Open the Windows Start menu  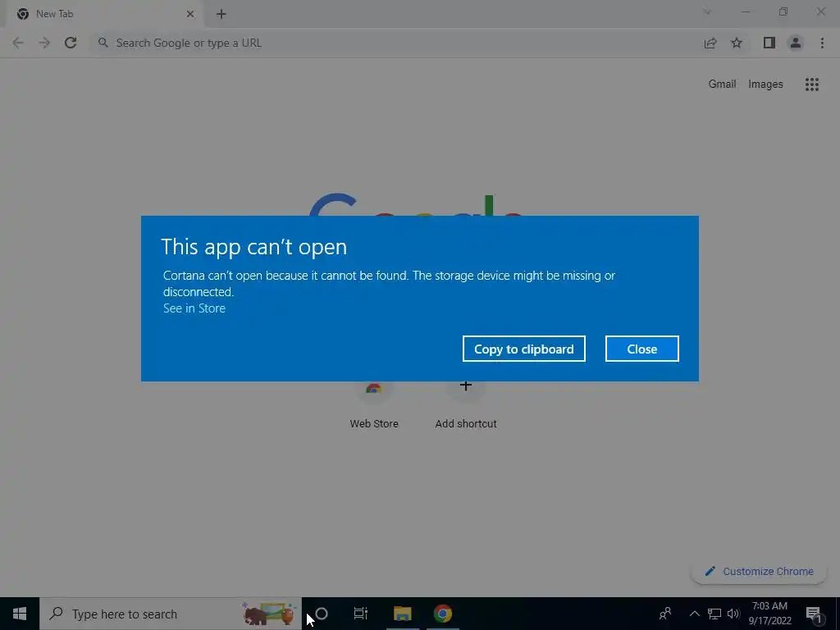click(x=20, y=614)
